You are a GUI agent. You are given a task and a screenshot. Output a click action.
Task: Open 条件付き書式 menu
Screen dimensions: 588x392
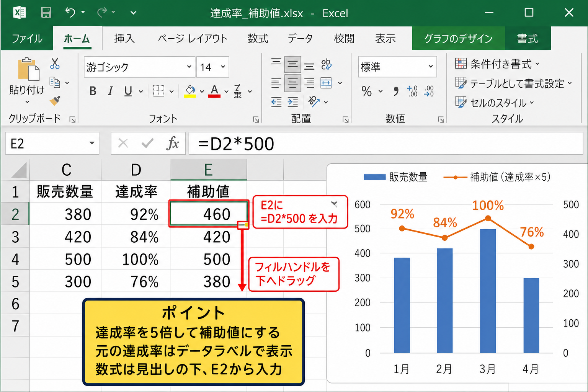(497, 64)
